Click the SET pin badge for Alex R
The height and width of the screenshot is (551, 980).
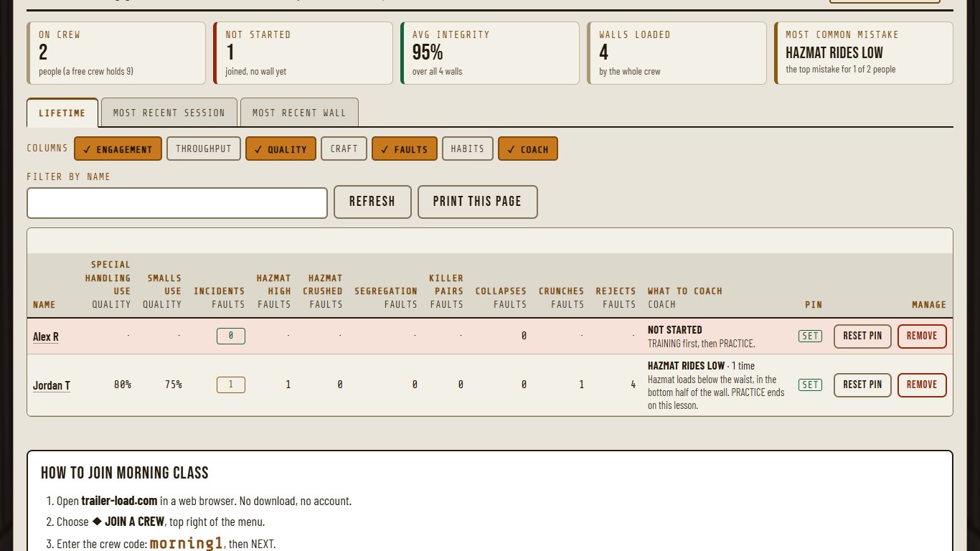click(x=811, y=336)
